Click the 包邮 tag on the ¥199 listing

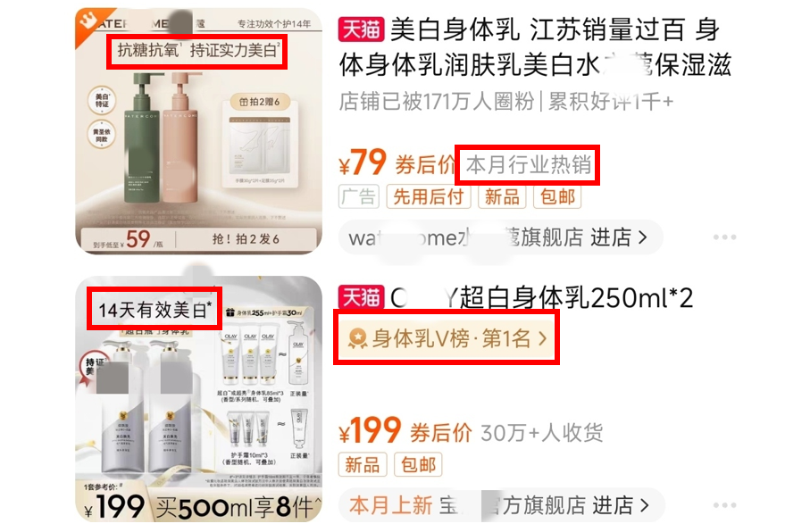[419, 464]
